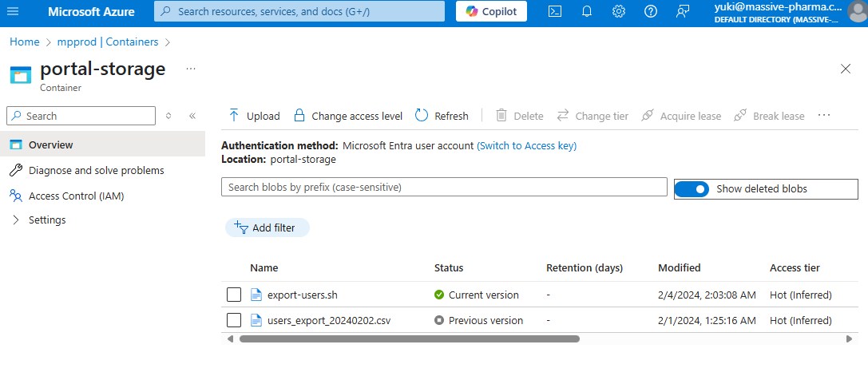This screenshot has height=372, width=868.
Task: Open the help question mark icon
Action: [651, 11]
